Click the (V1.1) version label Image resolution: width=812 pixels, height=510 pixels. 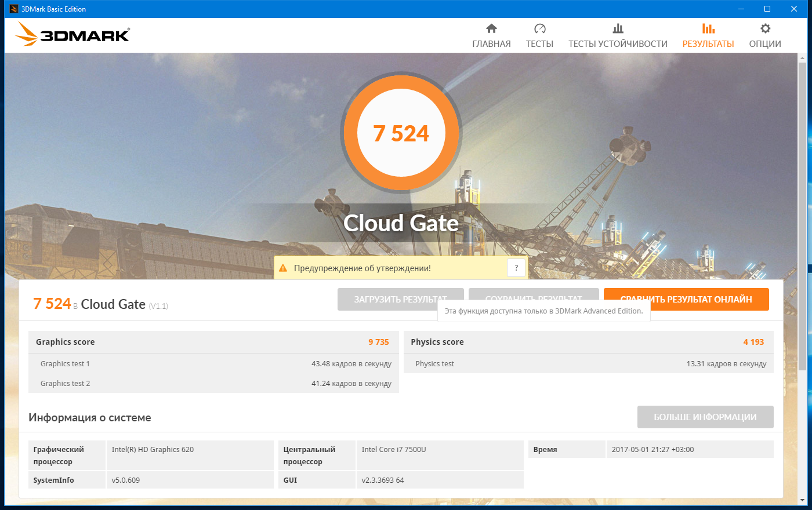158,306
